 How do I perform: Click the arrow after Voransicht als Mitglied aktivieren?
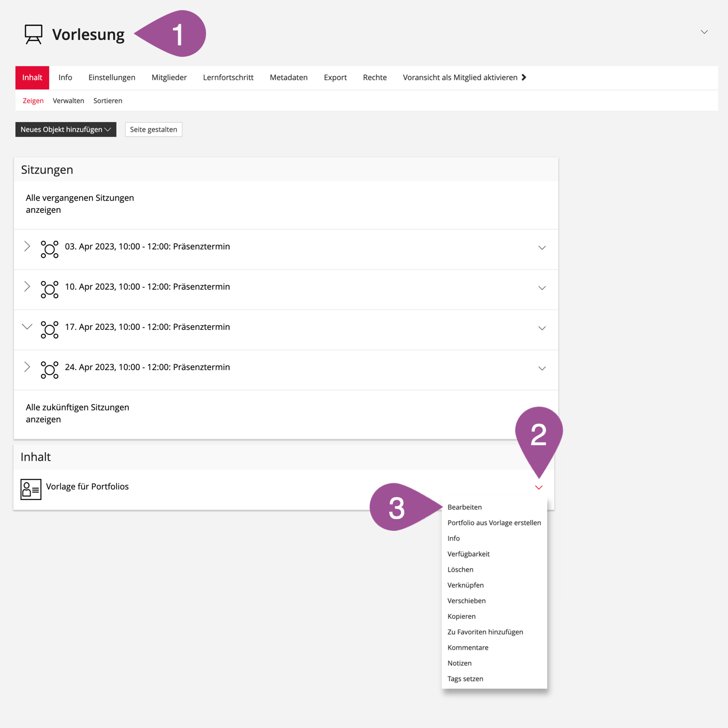(x=524, y=77)
